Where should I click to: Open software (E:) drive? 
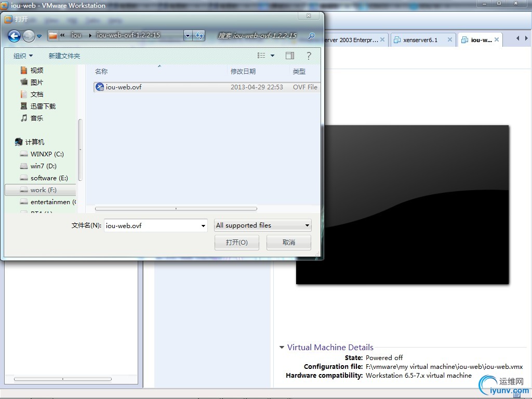[44, 178]
